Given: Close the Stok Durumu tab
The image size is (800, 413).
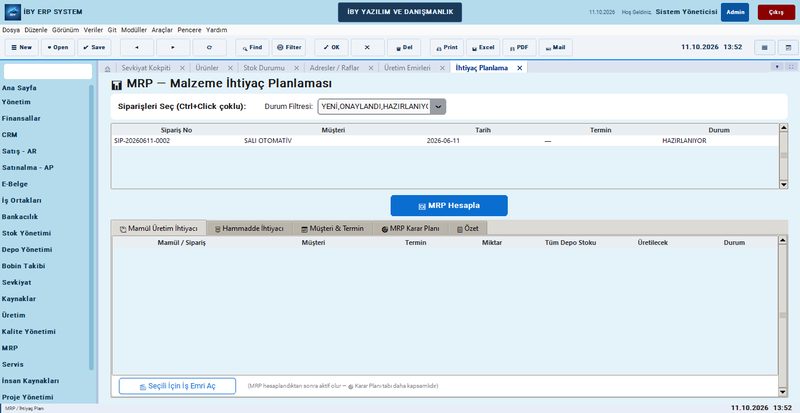Looking at the screenshot, I should (x=296, y=68).
